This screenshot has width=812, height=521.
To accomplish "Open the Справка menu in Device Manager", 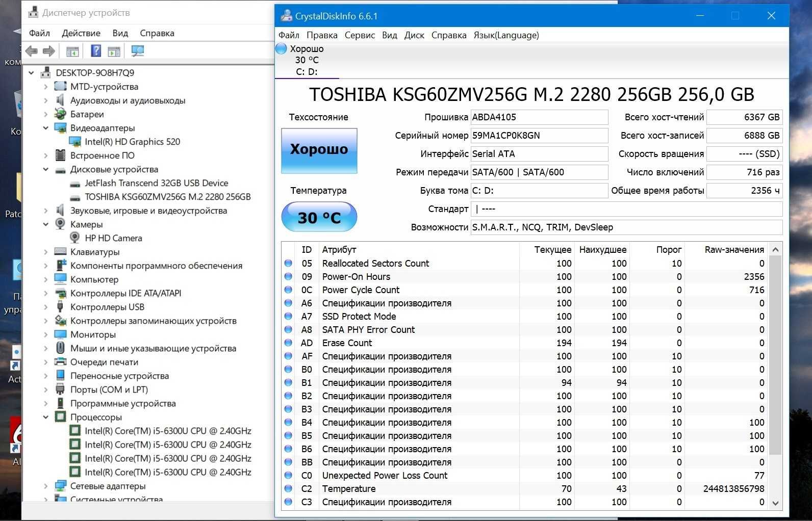I will (x=157, y=33).
